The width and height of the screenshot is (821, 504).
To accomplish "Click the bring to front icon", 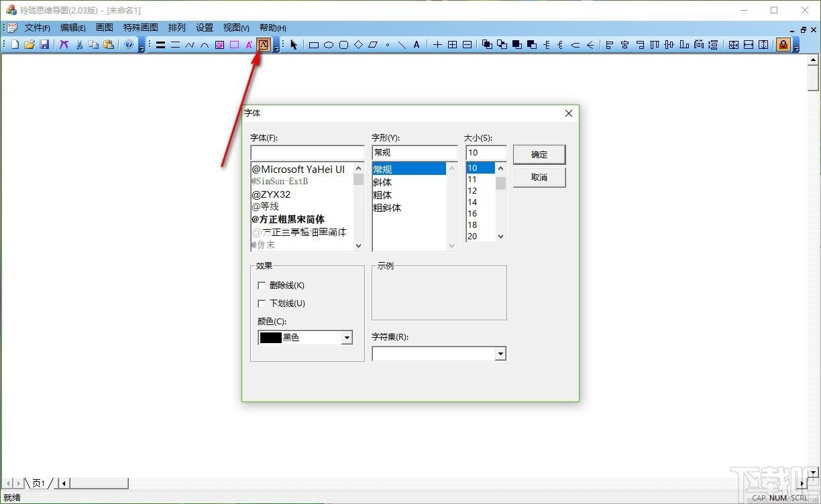I will 487,45.
